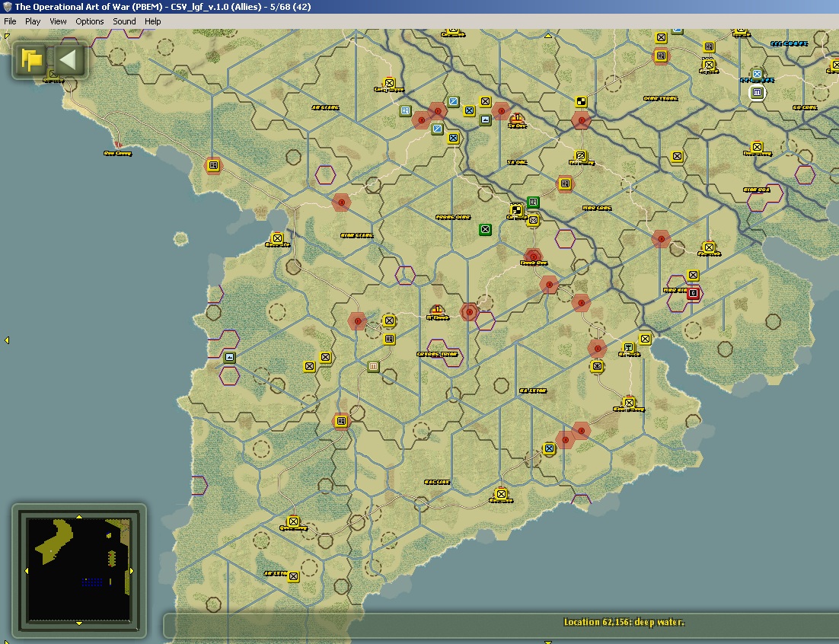Select the light-blue infantry unit above the white-circled unit
The width and height of the screenshot is (839, 644).
pos(757,74)
